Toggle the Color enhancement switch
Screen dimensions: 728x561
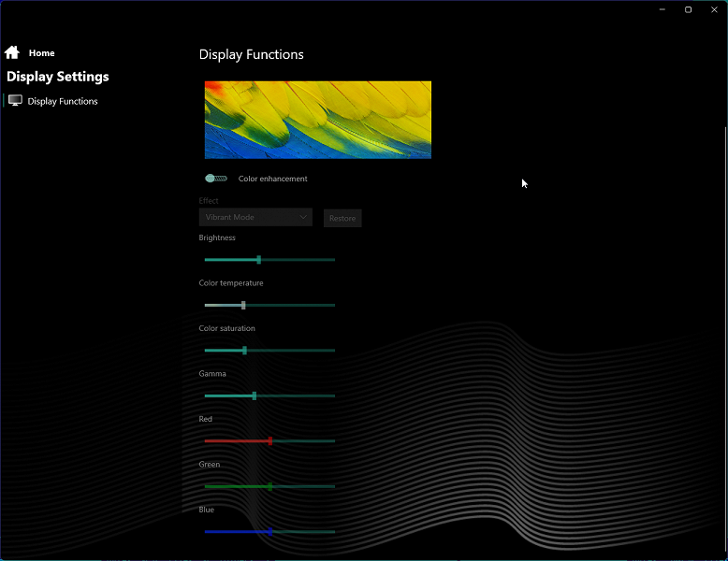pyautogui.click(x=216, y=179)
